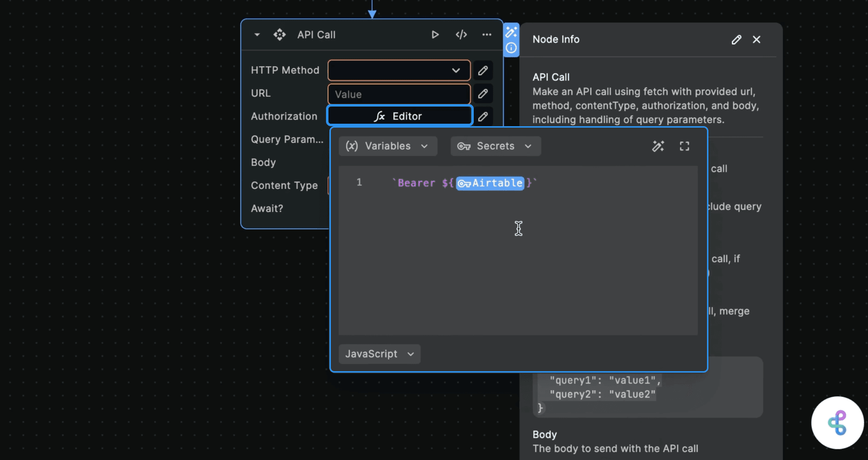Viewport: 868px width, 460px height.
Task: Expand the expression editor to fullscreen
Action: 684,146
